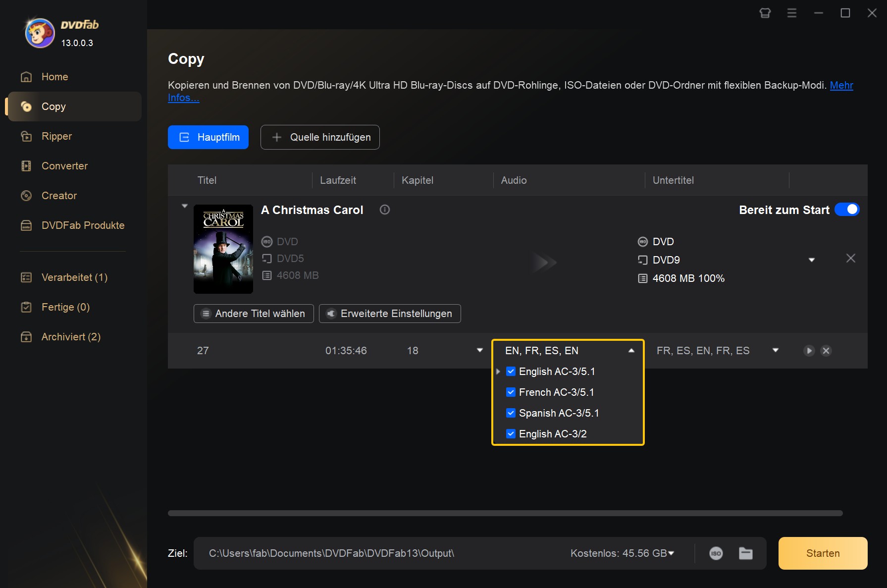Click the Hauptfilm mode button

(x=208, y=137)
